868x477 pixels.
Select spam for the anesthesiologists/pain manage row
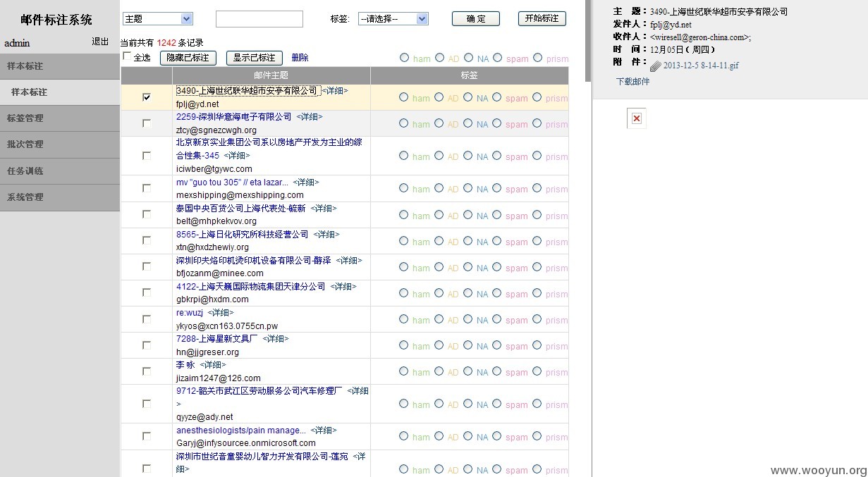[x=498, y=436]
